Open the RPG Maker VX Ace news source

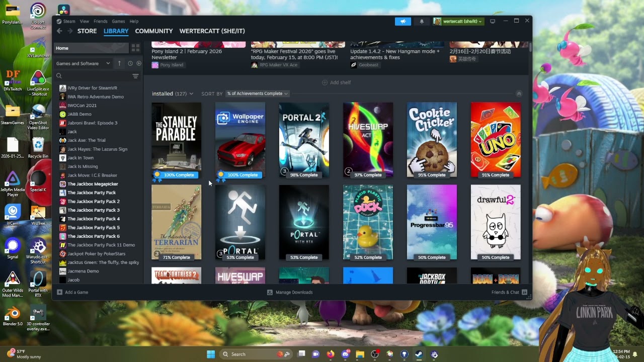click(274, 65)
